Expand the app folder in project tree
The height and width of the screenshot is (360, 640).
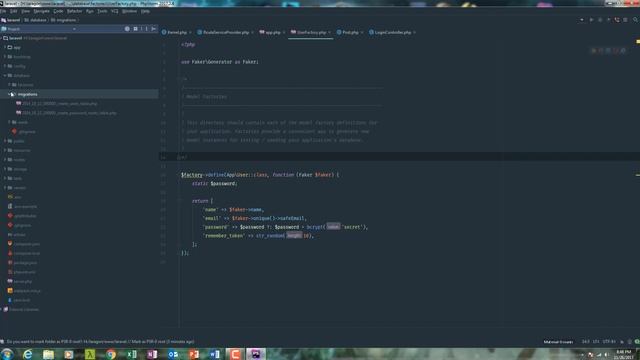pyautogui.click(x=5, y=47)
